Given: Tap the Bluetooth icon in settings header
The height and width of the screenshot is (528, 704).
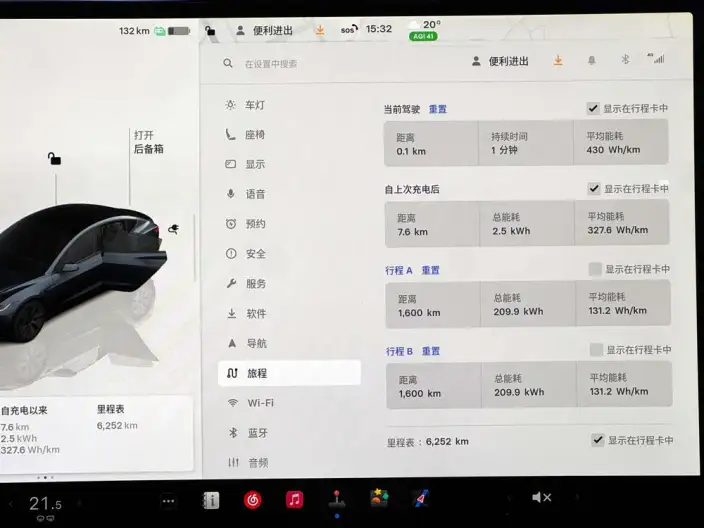Looking at the screenshot, I should (625, 59).
